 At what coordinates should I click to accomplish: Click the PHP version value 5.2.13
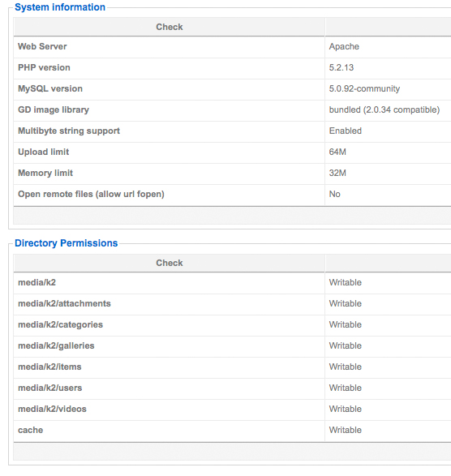click(x=341, y=67)
